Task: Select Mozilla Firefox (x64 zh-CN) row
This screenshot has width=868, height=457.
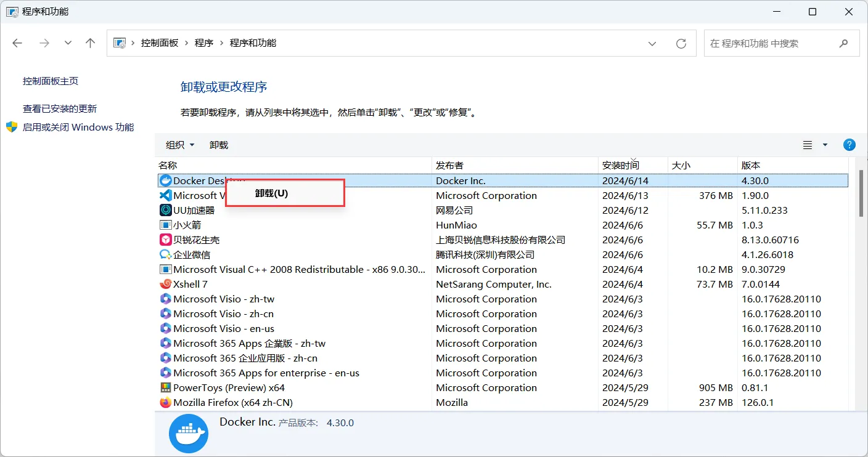Action: (x=503, y=402)
